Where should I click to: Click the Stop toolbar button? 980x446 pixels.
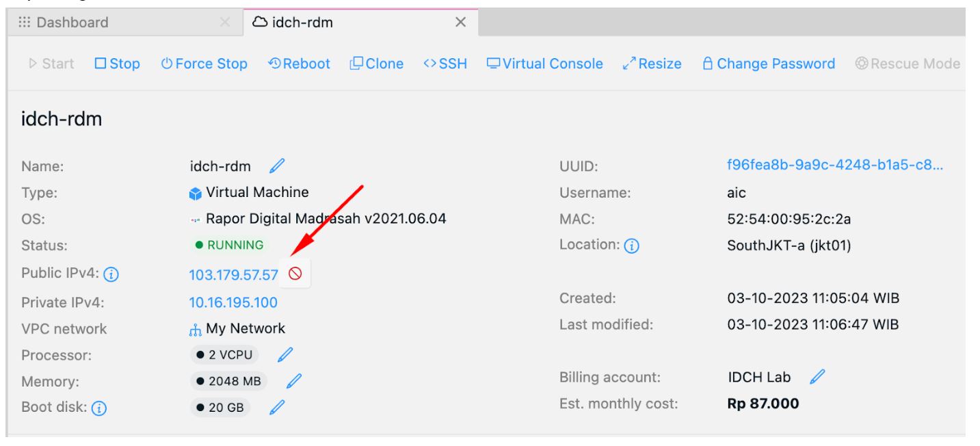(x=117, y=64)
